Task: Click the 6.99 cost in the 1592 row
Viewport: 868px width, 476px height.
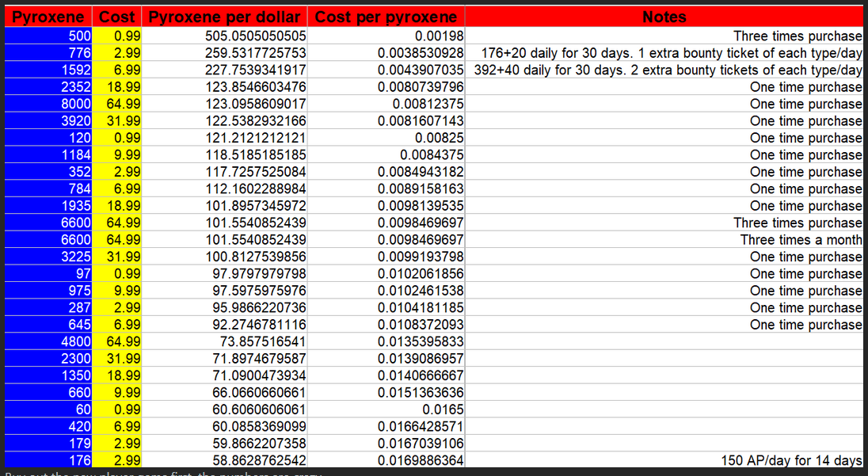Action: [x=116, y=70]
